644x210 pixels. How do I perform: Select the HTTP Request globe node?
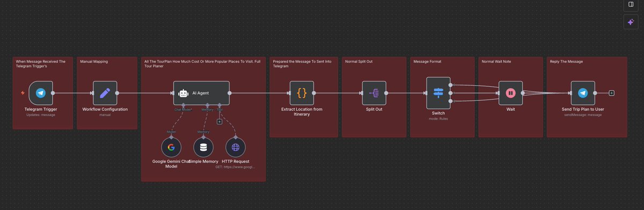(x=235, y=147)
